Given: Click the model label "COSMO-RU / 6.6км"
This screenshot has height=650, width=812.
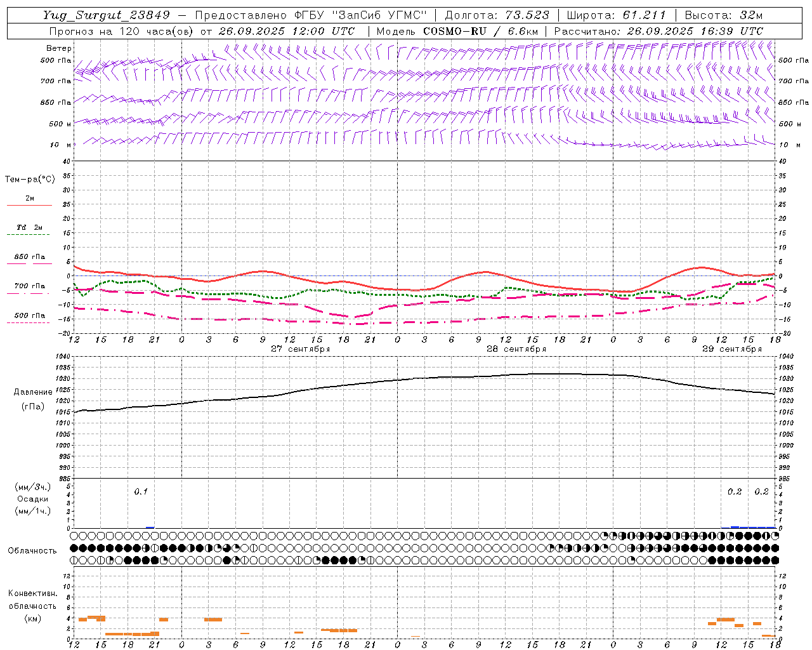Looking at the screenshot, I should [x=480, y=31].
